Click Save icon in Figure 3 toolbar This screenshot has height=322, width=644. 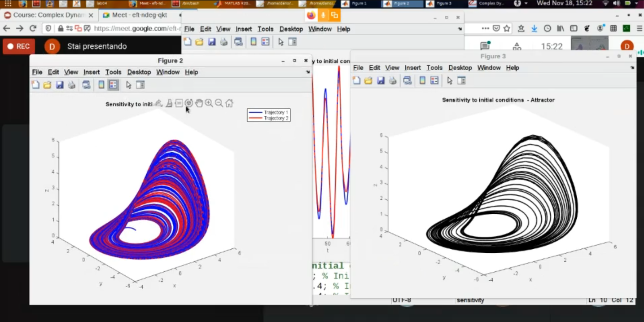381,80
